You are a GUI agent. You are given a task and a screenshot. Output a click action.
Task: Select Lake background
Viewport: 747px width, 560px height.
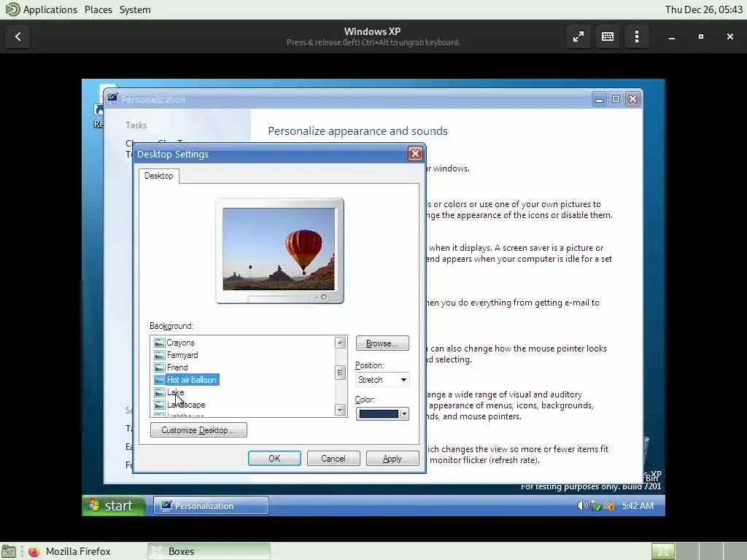pyautogui.click(x=175, y=392)
